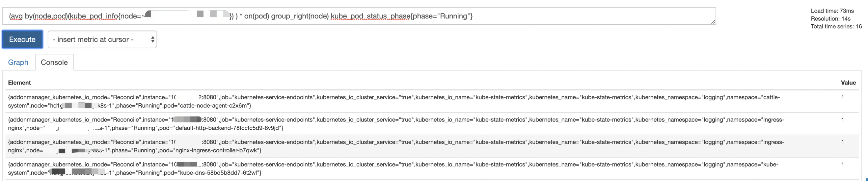Click value 1 in the cattle-node-agent row
The image size is (868, 181).
(842, 97)
